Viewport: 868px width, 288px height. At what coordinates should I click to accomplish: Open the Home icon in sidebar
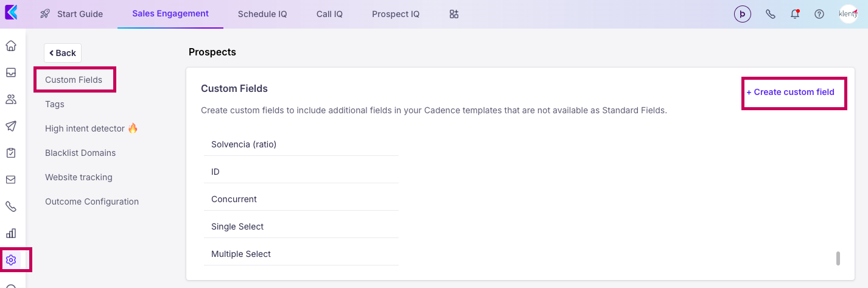pyautogui.click(x=11, y=46)
